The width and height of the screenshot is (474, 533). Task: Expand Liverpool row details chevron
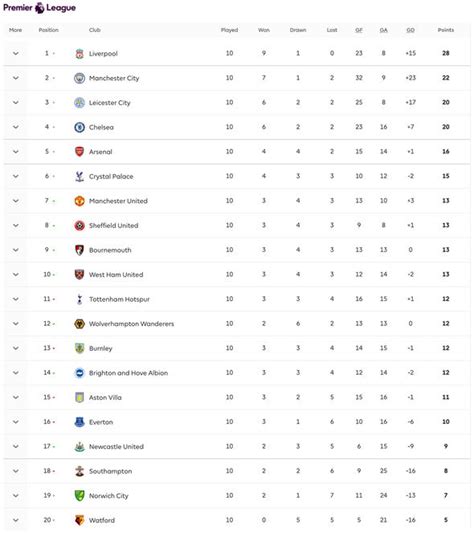[16, 53]
